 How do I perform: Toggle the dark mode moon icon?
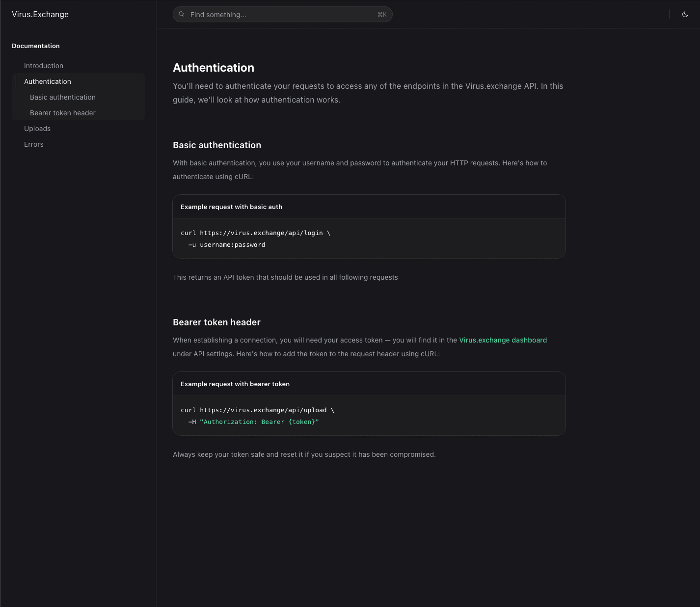(685, 14)
